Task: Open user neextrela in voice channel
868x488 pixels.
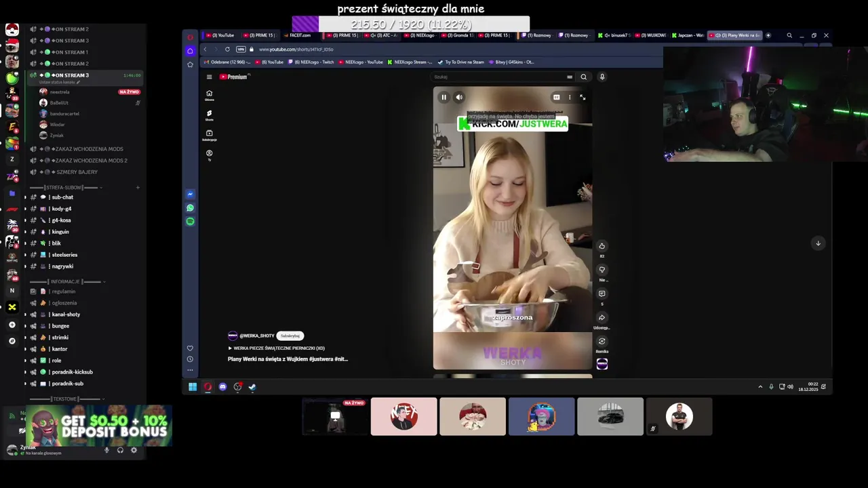Action: pos(88,91)
